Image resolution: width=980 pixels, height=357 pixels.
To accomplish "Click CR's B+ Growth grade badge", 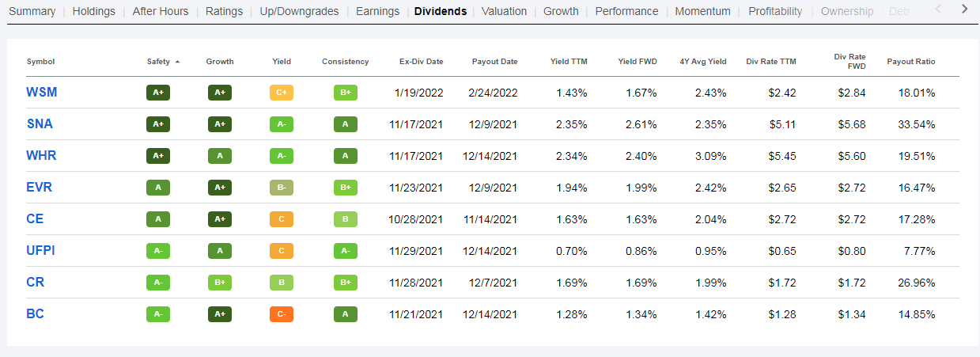I will (x=220, y=283).
